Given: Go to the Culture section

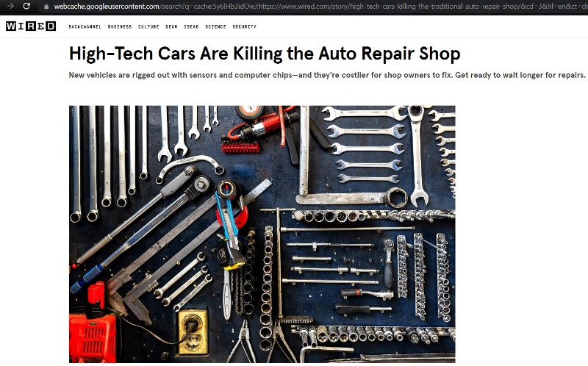Looking at the screenshot, I should [x=148, y=26].
